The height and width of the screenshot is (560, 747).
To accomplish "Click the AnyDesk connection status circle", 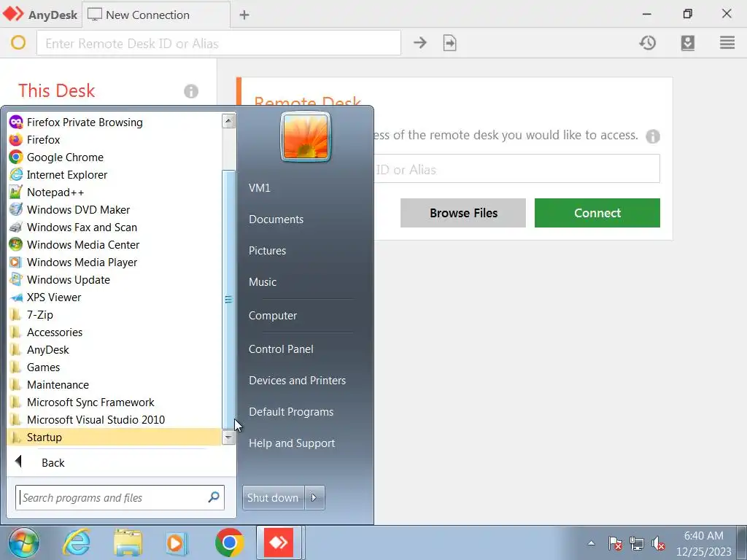I will click(x=18, y=43).
